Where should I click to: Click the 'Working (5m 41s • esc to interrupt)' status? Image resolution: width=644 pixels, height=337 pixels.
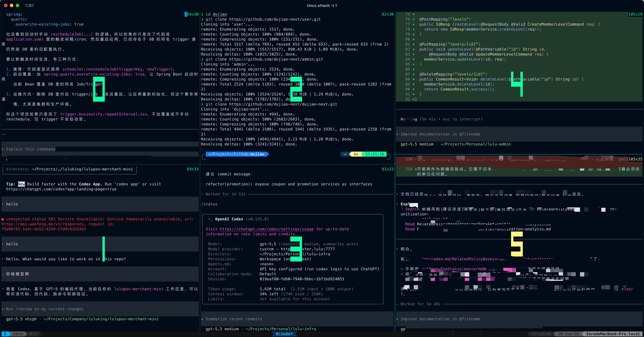tap(441, 119)
